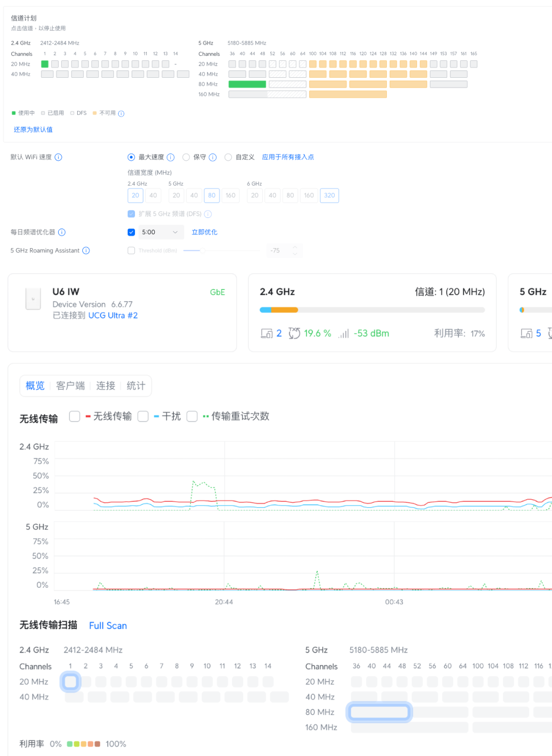Choose 40 MHz width for 2.4 GHz
This screenshot has height=756, width=552.
click(x=153, y=195)
